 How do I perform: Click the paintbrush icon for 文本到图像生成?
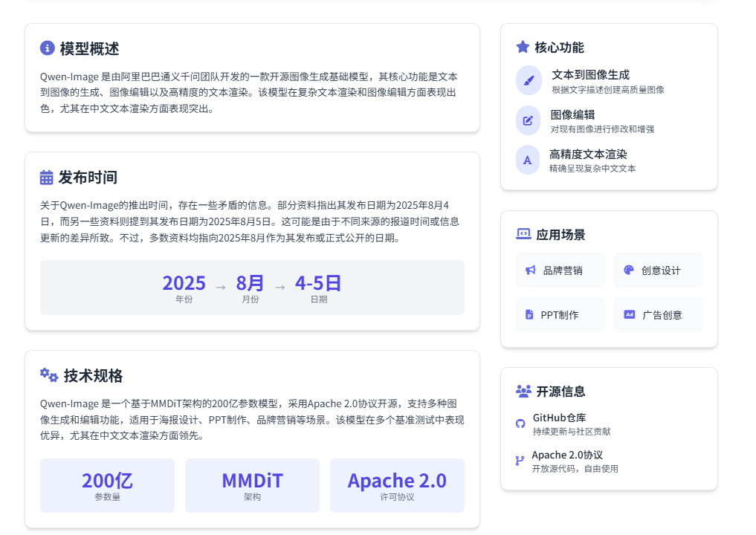coord(529,80)
